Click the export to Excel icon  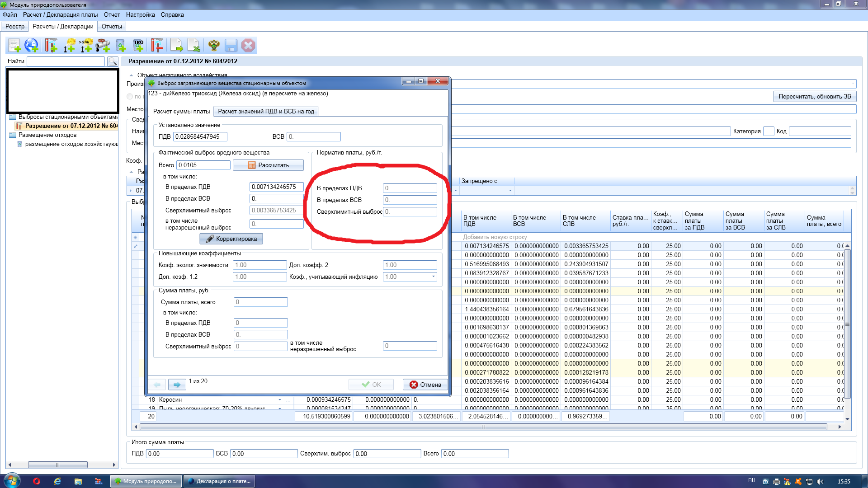(x=194, y=45)
